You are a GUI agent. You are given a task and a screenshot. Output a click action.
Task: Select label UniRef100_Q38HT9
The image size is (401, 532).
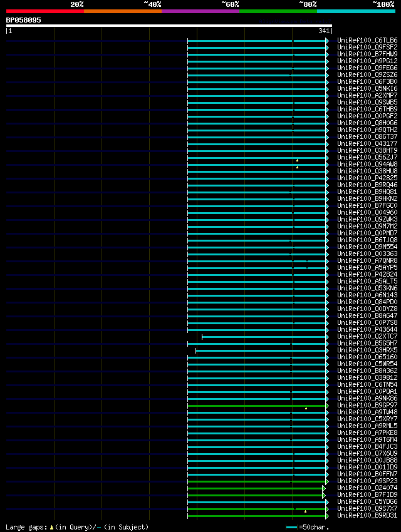[367, 150]
